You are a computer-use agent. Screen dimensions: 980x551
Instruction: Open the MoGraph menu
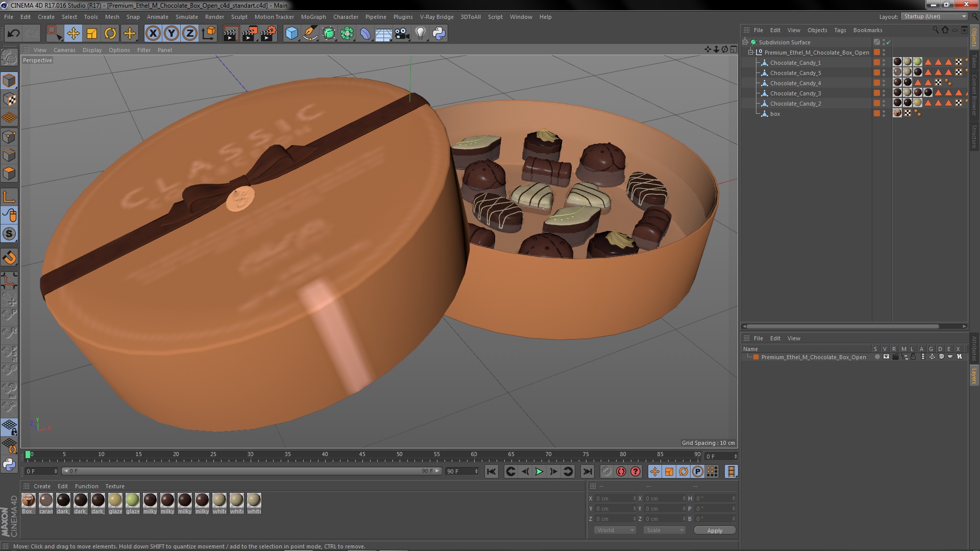[313, 17]
